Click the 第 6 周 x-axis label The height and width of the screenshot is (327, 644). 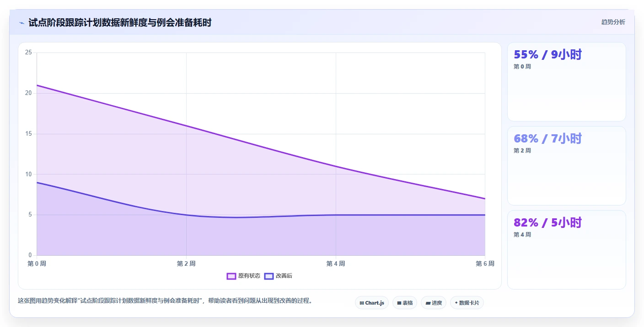coord(485,264)
